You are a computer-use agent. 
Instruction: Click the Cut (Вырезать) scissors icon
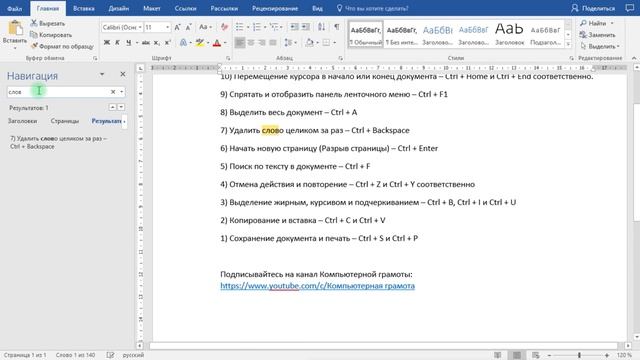pyautogui.click(x=34, y=23)
